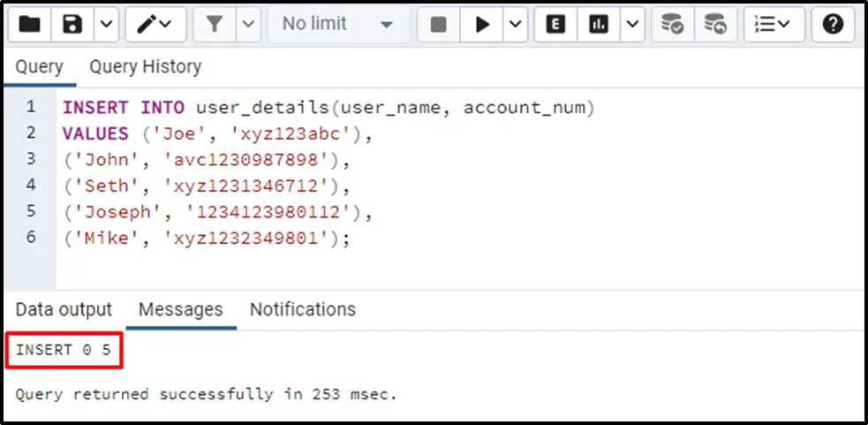Expand the execute options dropdown arrow

515,25
